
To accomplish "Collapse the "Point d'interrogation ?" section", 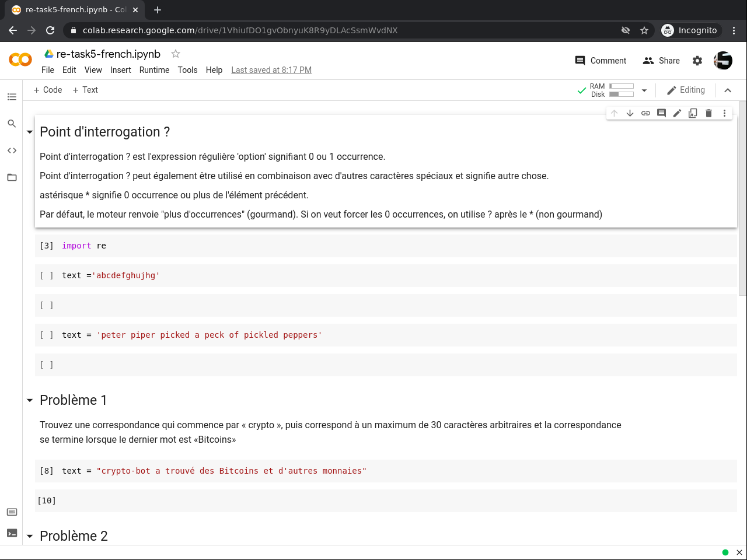I will coord(30,132).
